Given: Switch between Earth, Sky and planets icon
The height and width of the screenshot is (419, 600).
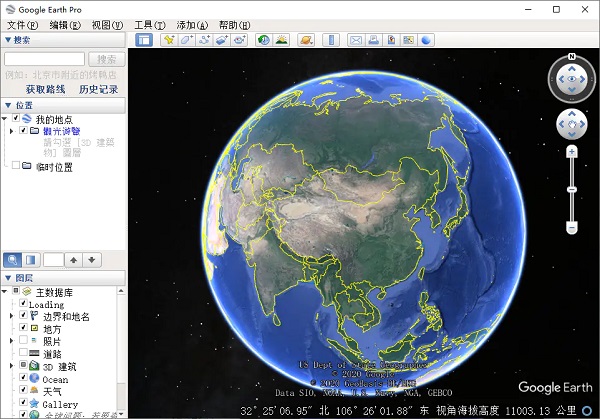Looking at the screenshot, I should pos(306,40).
